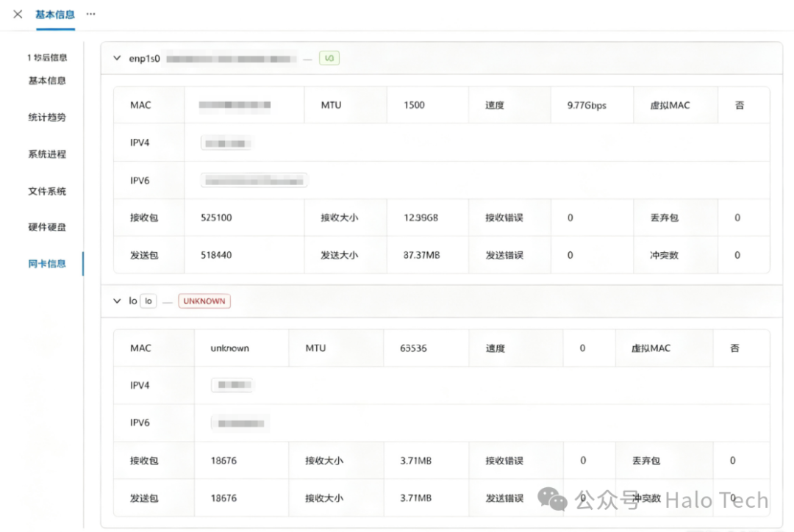Select the lo MAC value unknown

230,348
